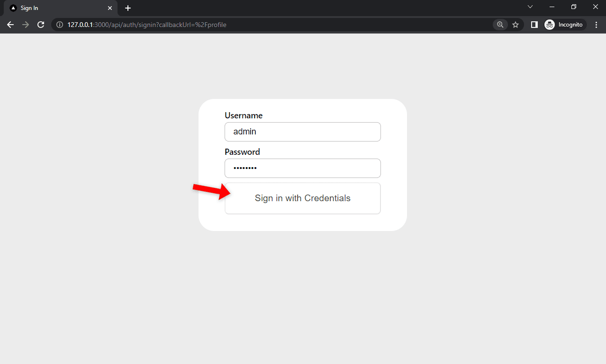Click the browser back arrow
Viewport: 606px width, 364px height.
pyautogui.click(x=10, y=25)
